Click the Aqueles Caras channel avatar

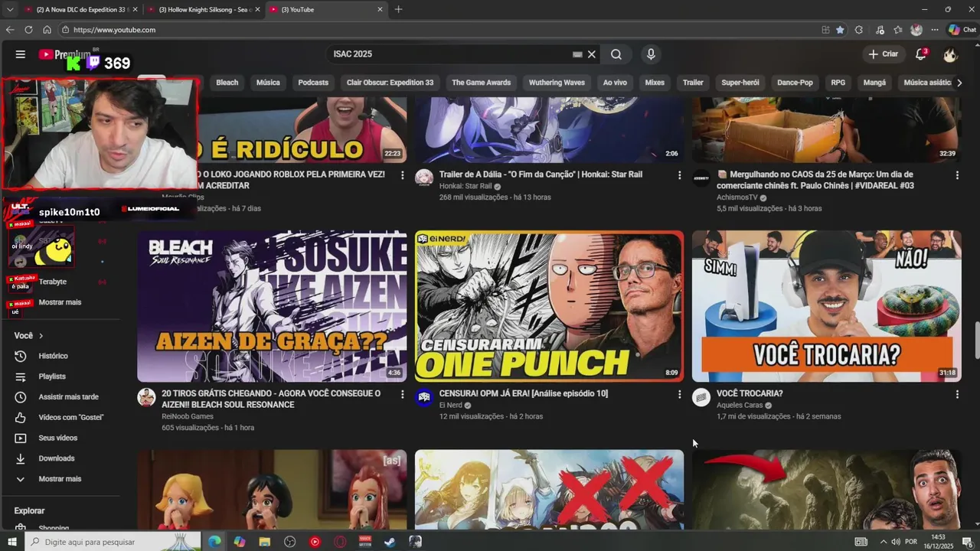701,397
